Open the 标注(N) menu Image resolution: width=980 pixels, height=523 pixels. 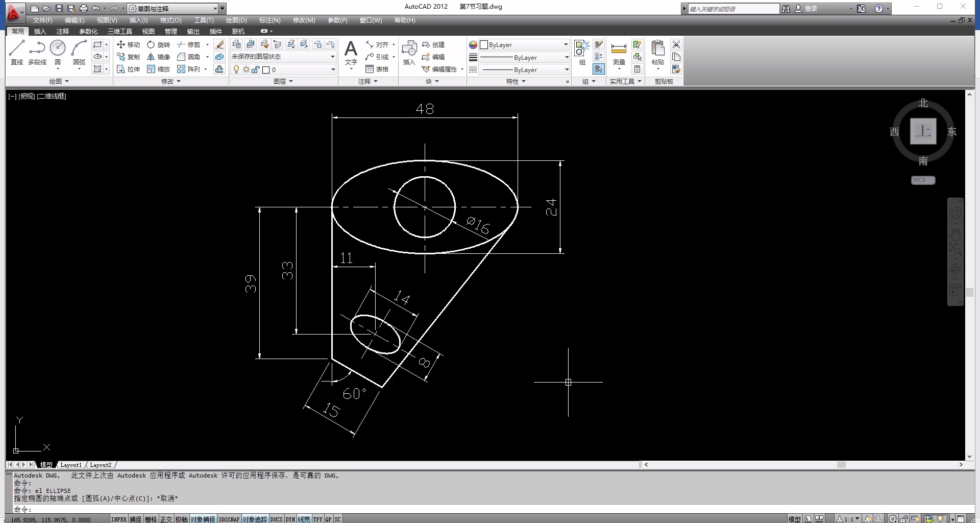coord(269,20)
